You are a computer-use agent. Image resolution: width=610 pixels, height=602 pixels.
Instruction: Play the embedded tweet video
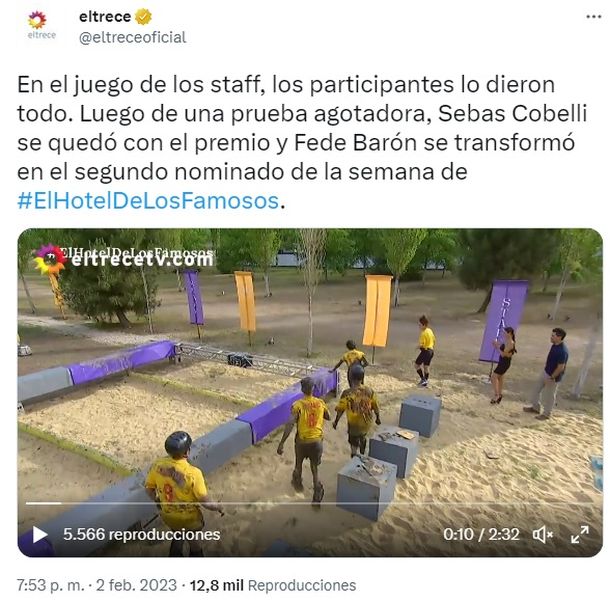[x=40, y=534]
